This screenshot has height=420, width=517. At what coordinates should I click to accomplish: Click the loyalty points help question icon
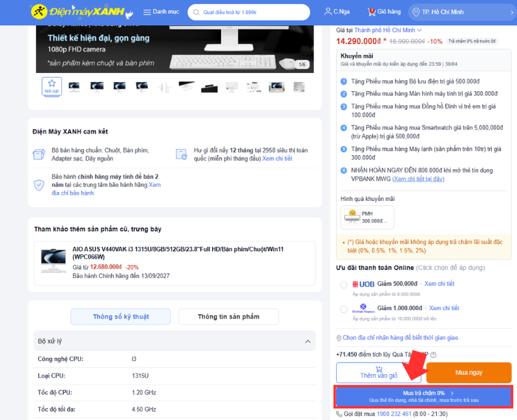pos(434,355)
